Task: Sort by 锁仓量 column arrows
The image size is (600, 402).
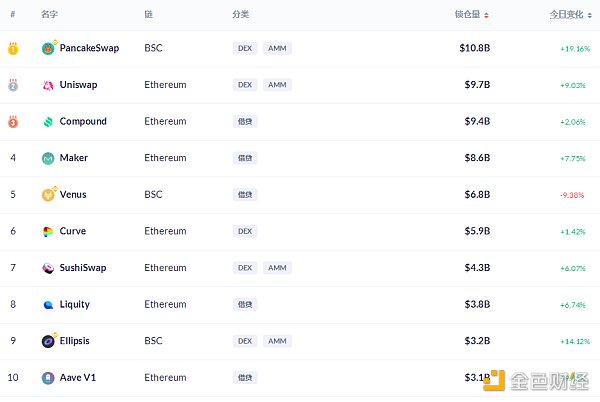Action: point(486,15)
